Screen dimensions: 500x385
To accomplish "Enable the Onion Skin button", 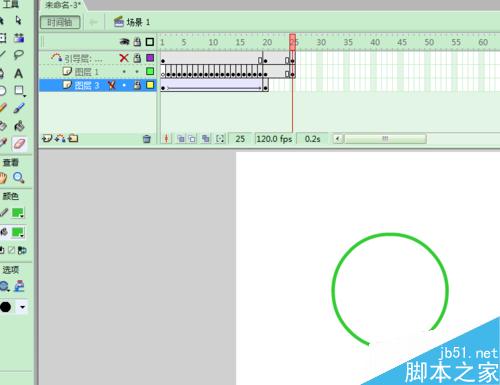I will pos(181,139).
